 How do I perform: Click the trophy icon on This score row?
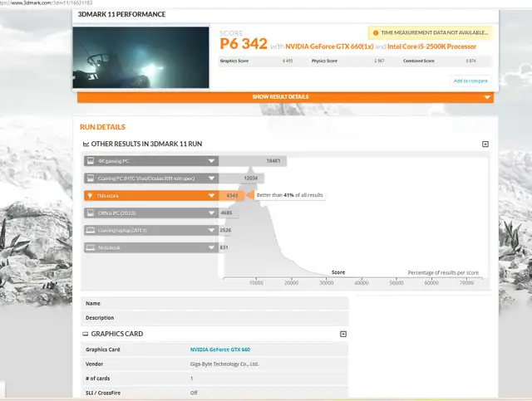point(90,196)
